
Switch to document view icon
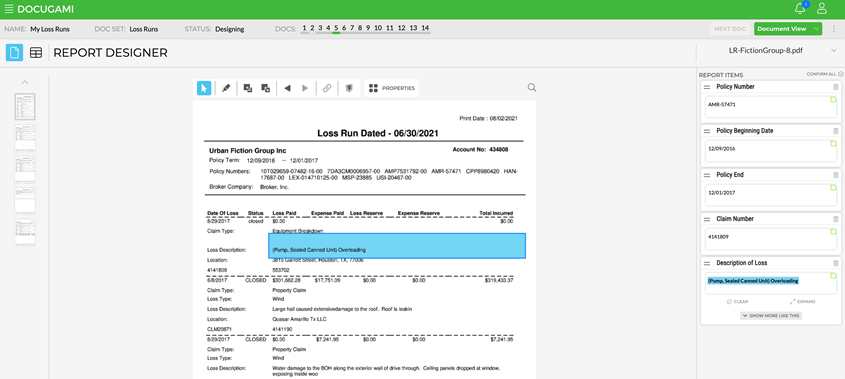tap(14, 52)
